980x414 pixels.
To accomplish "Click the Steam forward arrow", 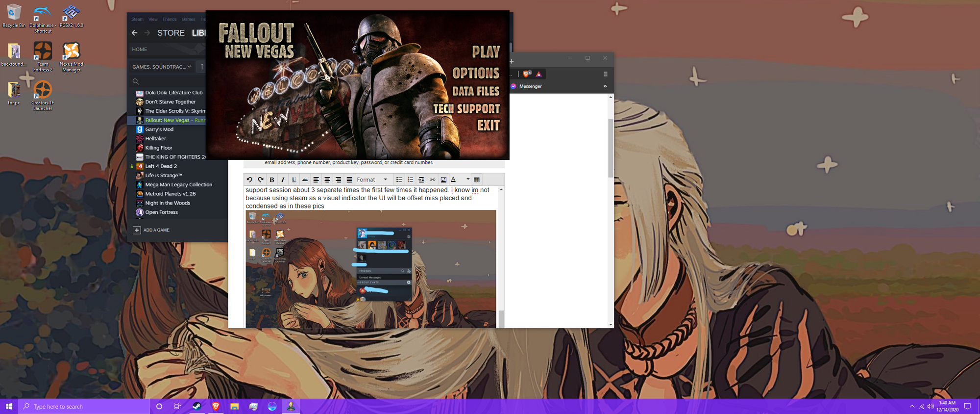I will pyautogui.click(x=147, y=33).
